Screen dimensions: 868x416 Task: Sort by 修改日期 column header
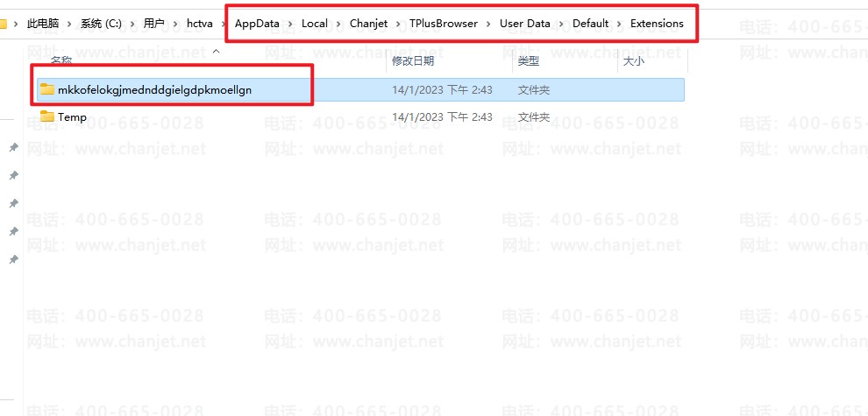412,61
